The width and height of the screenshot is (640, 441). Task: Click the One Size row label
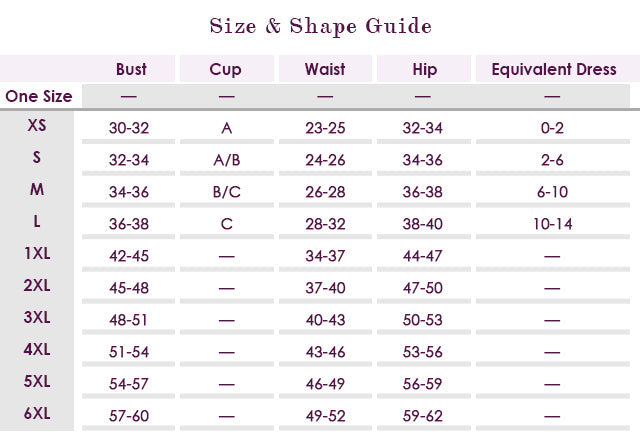click(39, 97)
